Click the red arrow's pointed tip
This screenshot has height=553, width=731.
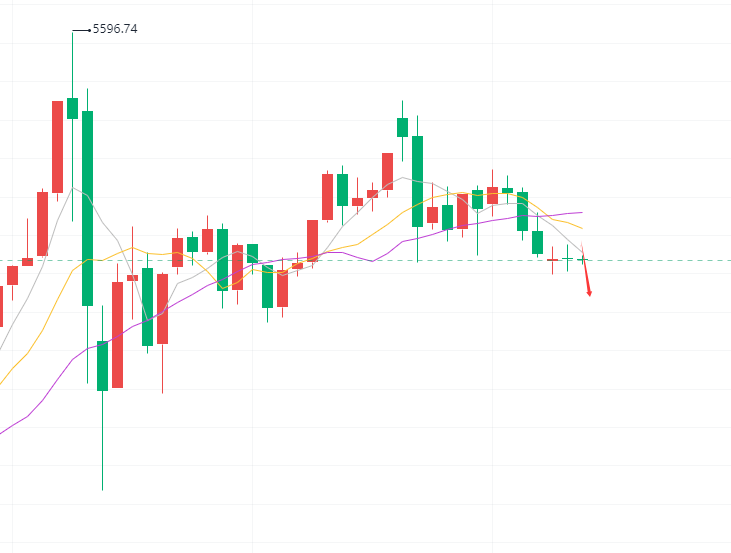tap(590, 295)
